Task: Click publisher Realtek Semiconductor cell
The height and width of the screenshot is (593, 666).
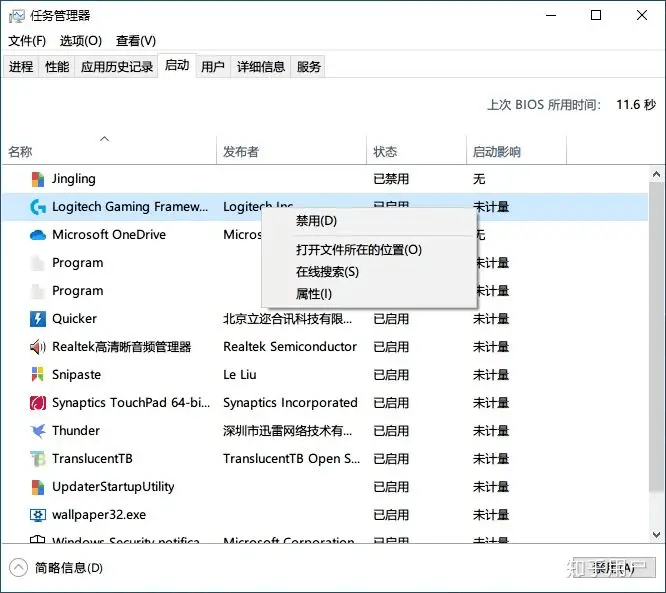Action: pyautogui.click(x=290, y=347)
